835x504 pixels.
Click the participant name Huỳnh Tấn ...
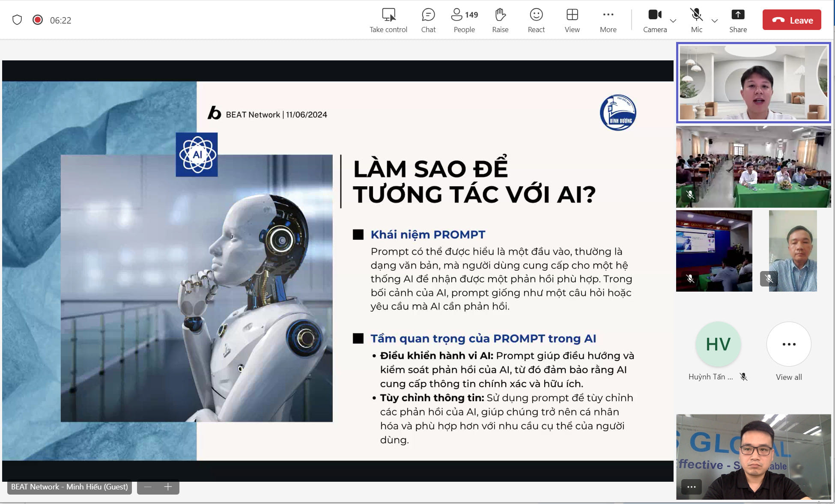[x=710, y=377]
